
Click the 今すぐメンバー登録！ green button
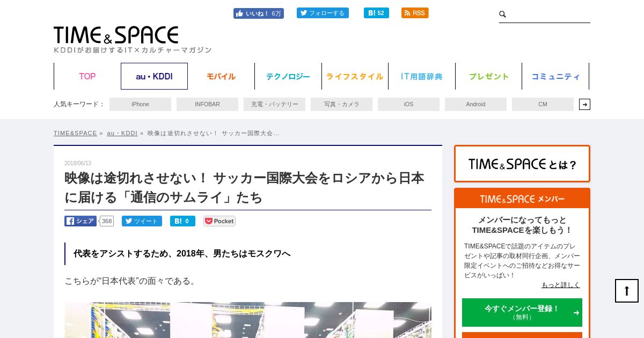tap(522, 312)
